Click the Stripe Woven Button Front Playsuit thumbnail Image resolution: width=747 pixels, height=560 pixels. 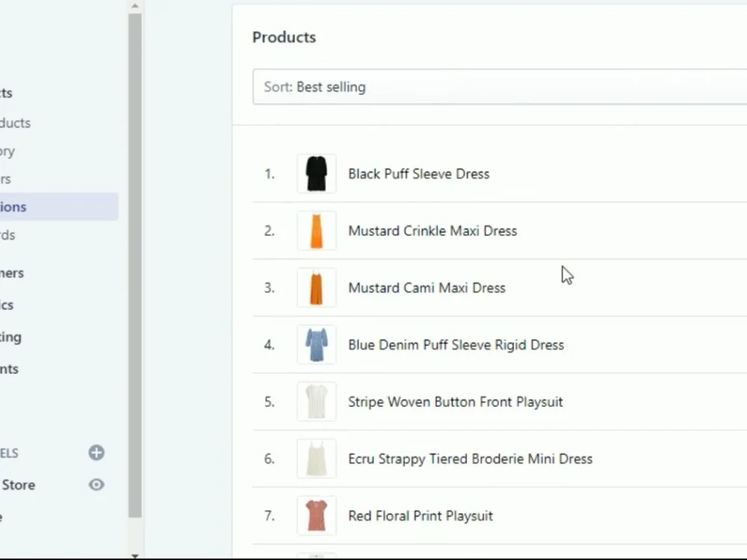316,402
